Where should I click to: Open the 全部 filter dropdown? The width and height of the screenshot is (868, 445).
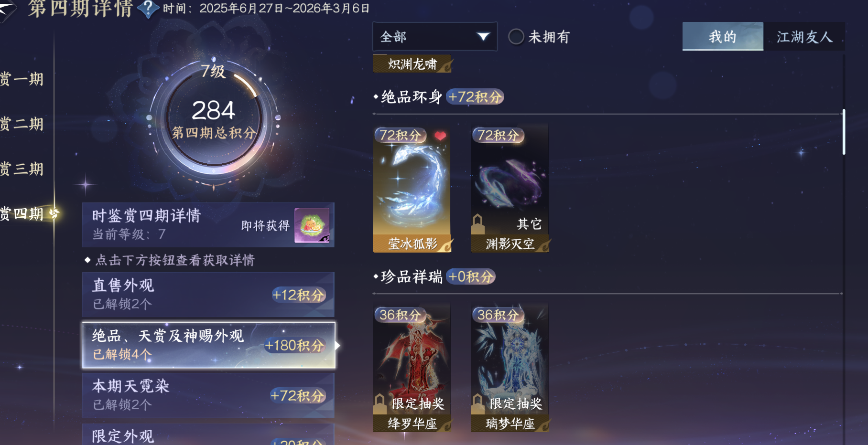pos(435,36)
